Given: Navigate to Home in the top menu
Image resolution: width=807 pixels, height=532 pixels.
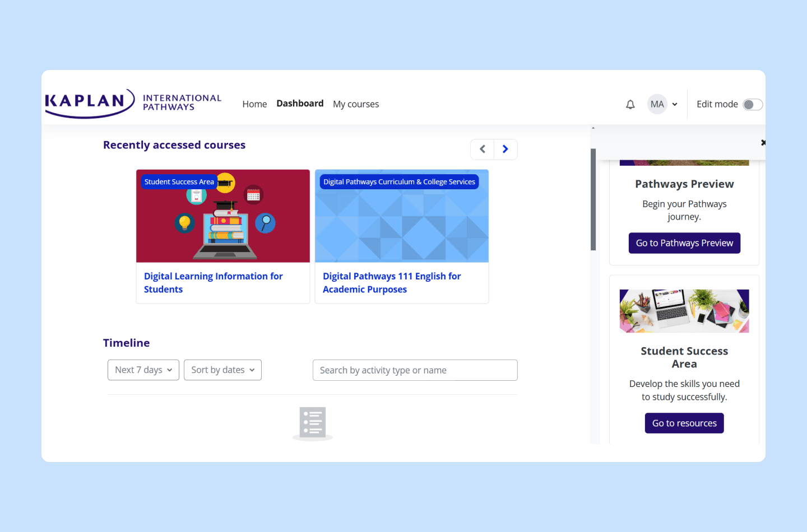Looking at the screenshot, I should (254, 104).
